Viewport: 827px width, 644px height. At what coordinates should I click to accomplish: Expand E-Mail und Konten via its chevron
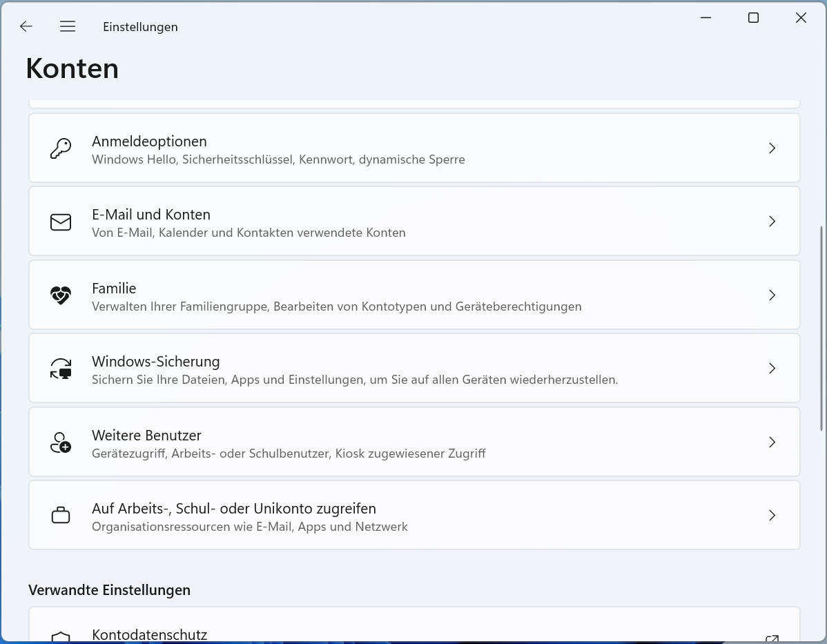point(772,222)
